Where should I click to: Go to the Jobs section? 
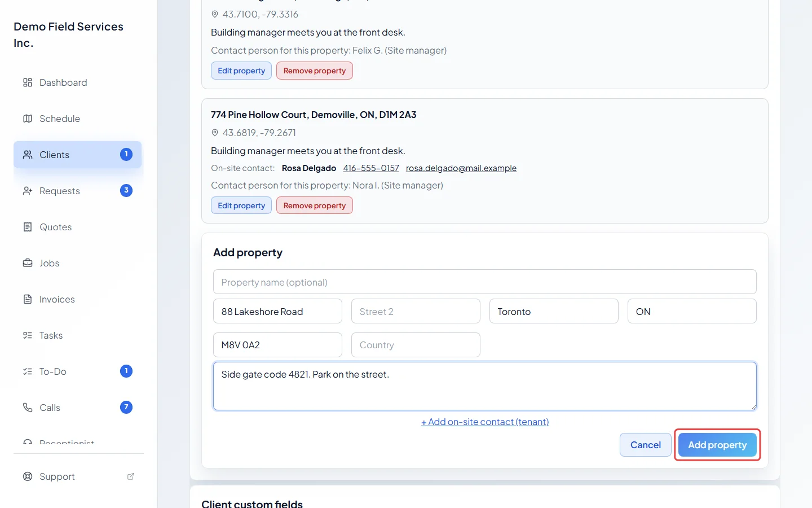pos(78,263)
